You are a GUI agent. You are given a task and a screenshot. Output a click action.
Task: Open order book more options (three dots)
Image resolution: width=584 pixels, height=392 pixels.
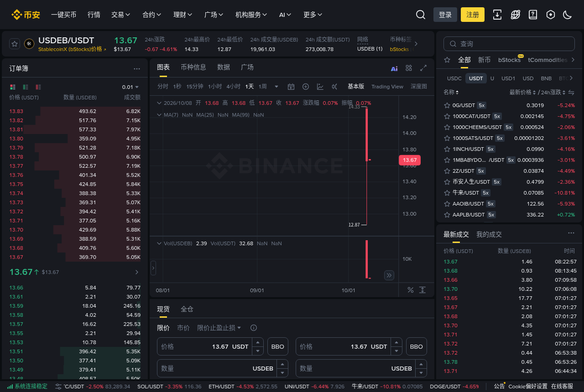click(x=137, y=69)
